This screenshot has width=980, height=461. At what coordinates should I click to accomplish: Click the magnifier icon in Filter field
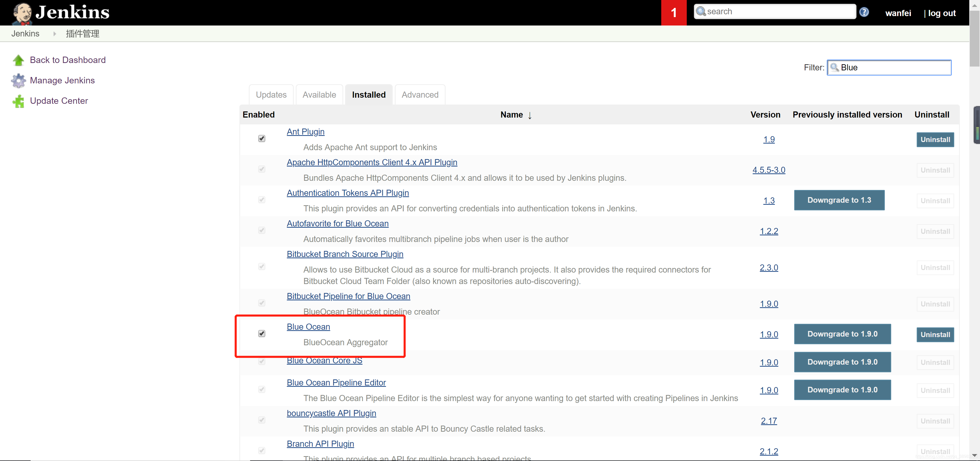[834, 68]
